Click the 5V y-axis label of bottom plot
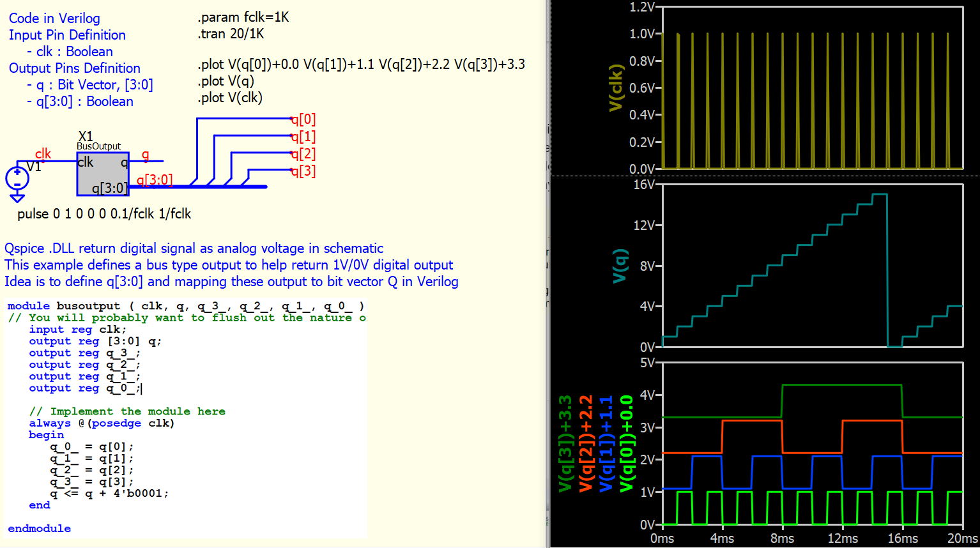 [x=647, y=363]
